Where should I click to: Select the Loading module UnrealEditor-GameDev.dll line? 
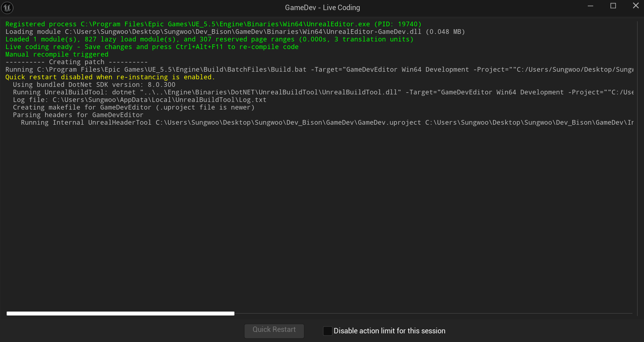235,32
